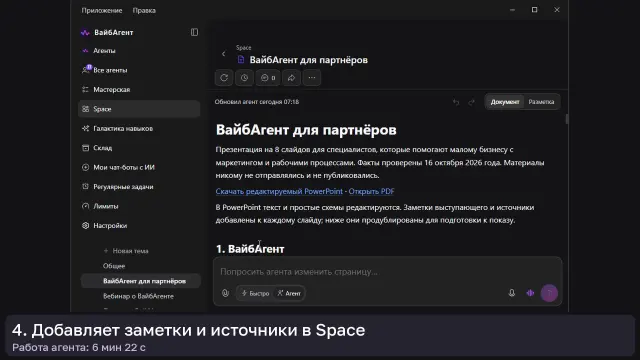Open Мои чат-боты с ИИ

[x=139, y=167]
